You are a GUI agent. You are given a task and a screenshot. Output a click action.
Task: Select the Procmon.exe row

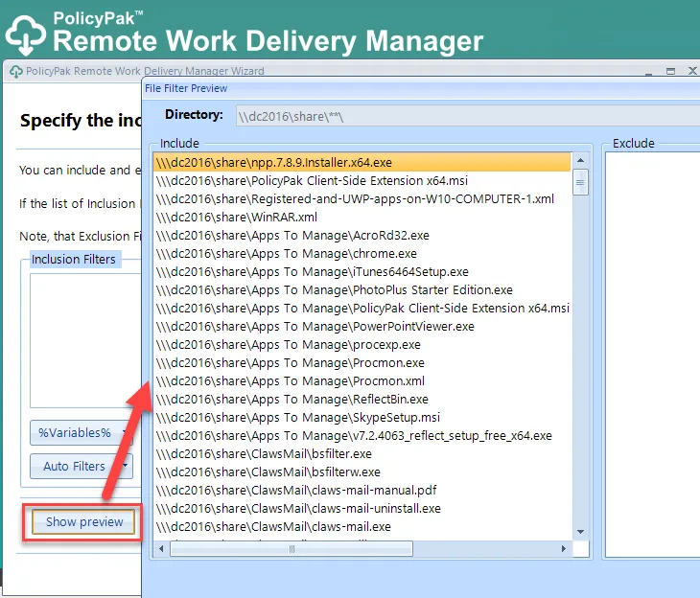(362, 363)
